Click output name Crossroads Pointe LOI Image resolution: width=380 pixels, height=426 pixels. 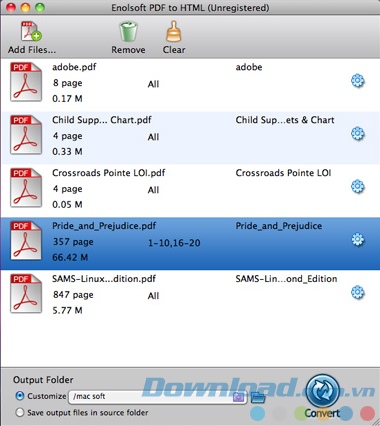point(283,173)
